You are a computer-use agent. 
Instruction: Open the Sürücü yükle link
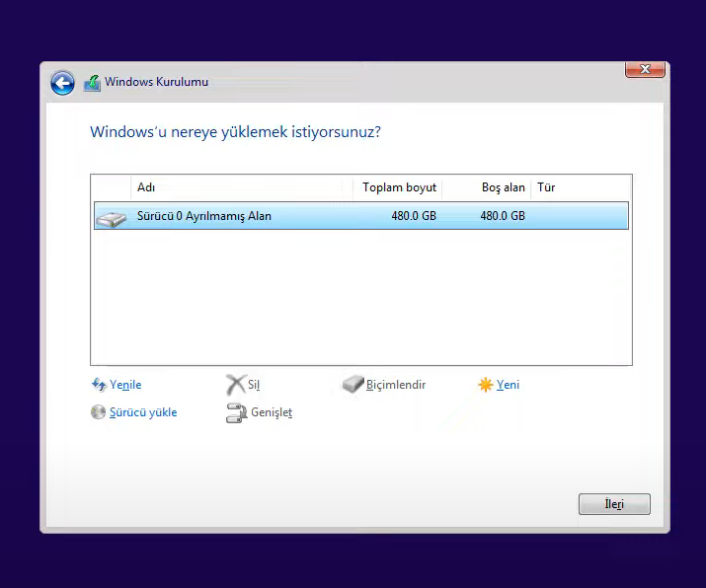tap(143, 412)
